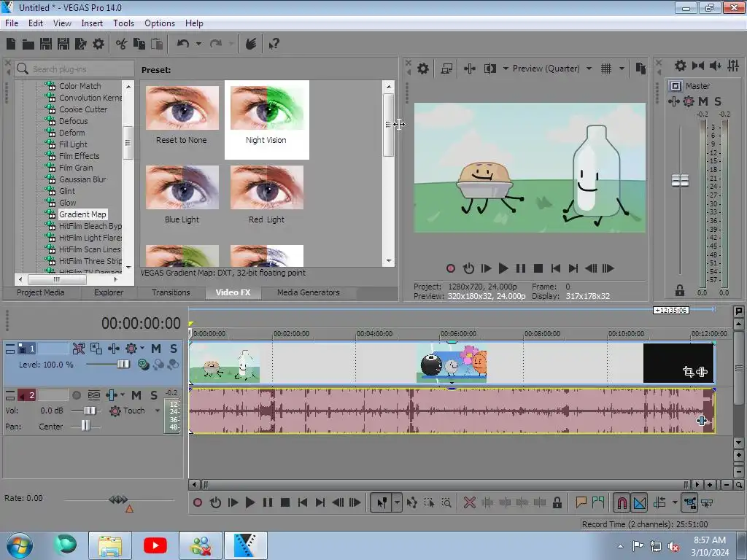Screen dimensions: 747x560
Task: Open Master bus audio properties gear
Action: click(x=681, y=66)
